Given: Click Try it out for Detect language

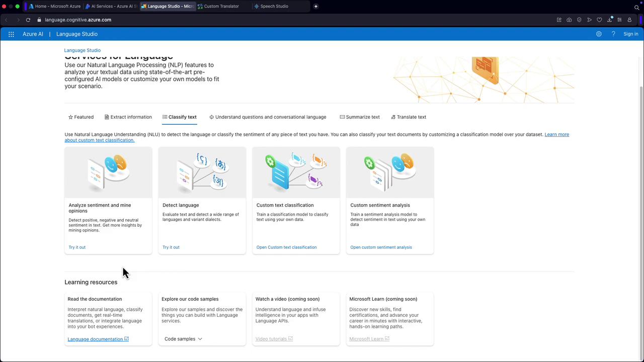Looking at the screenshot, I should coord(171,247).
